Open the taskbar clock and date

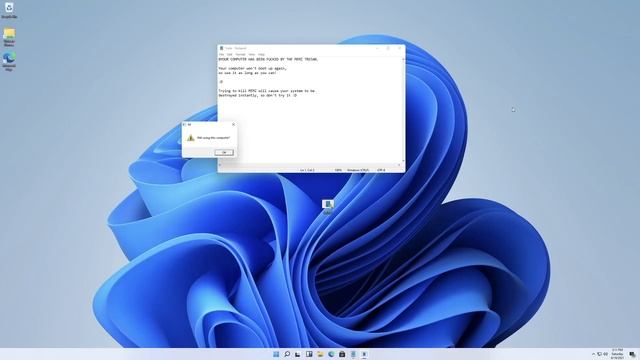point(617,354)
